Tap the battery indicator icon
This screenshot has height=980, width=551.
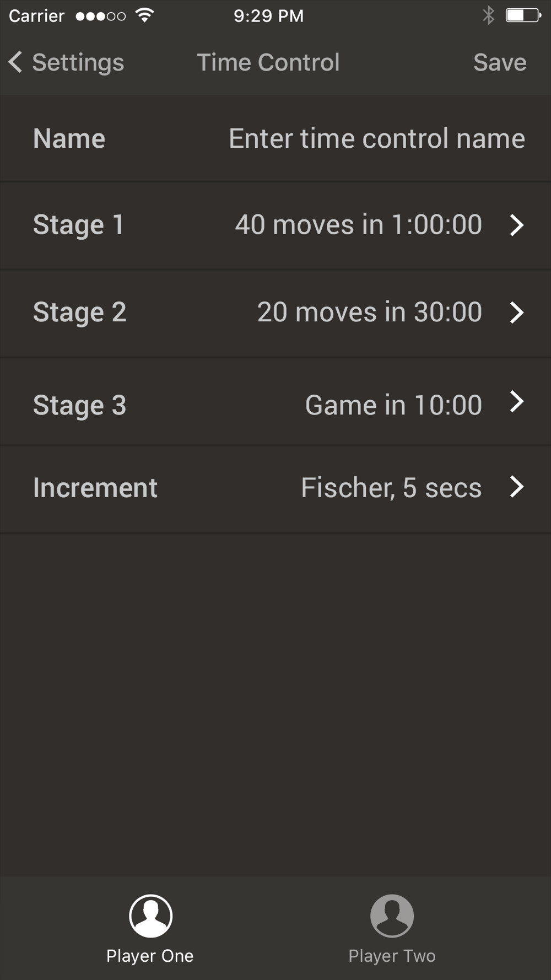coord(523,15)
